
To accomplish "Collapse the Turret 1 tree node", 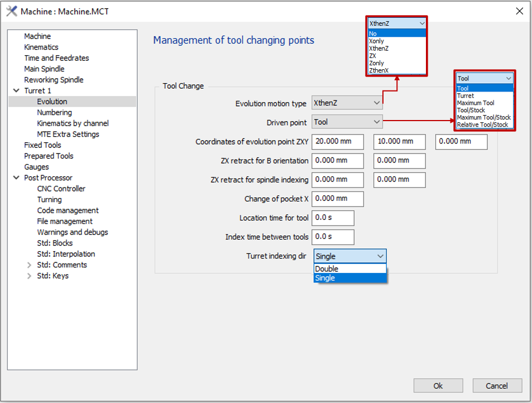I will 16,90.
